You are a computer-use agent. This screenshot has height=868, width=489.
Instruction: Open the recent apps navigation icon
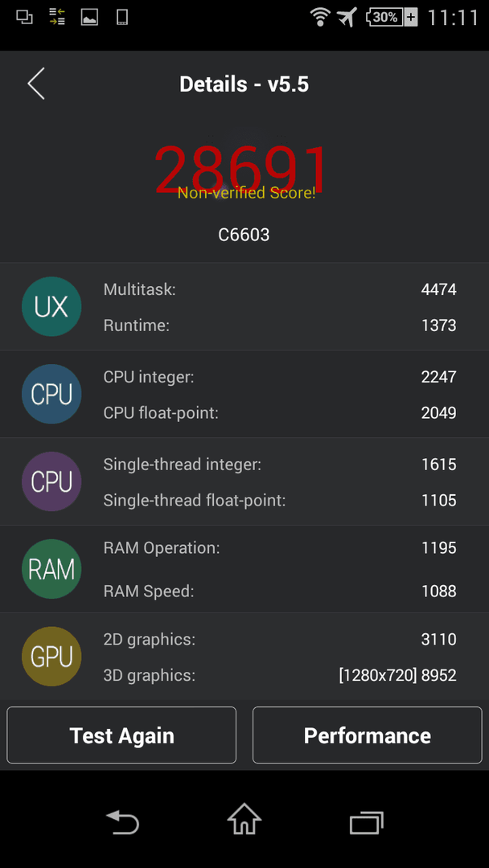[x=367, y=823]
